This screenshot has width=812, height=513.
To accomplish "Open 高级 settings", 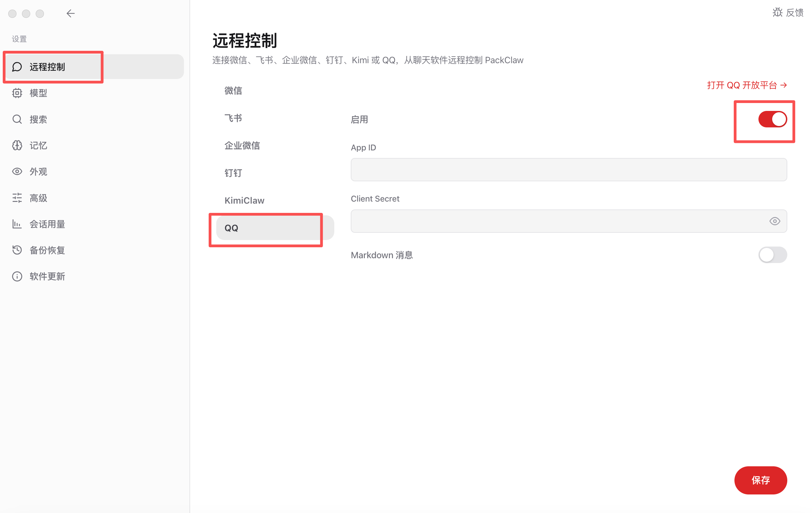I will [x=95, y=198].
